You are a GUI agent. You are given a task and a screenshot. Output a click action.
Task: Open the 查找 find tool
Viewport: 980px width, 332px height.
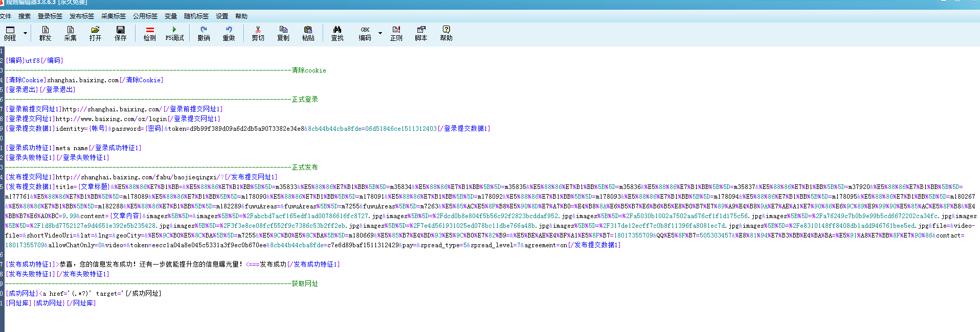pos(337,33)
